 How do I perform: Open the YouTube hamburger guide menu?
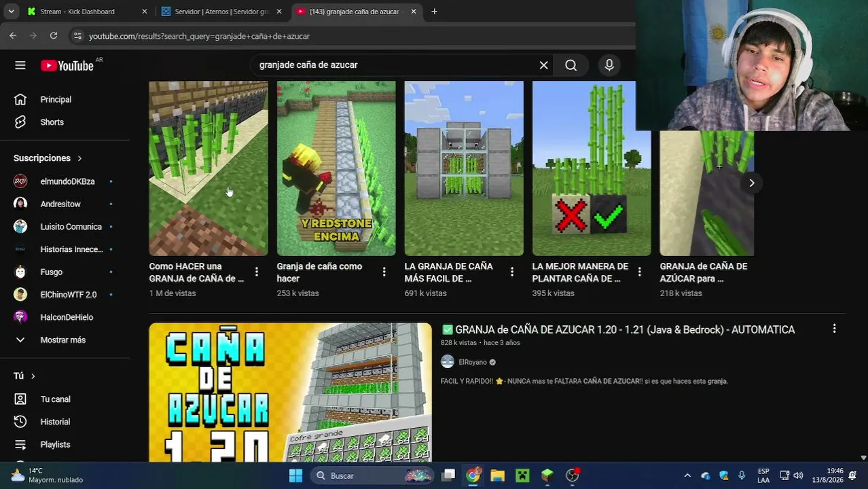tap(20, 65)
